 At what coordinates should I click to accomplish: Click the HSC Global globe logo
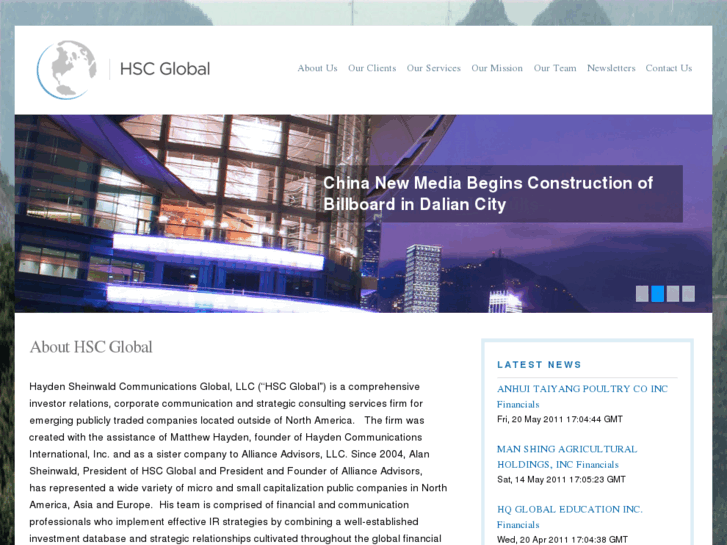(67, 70)
